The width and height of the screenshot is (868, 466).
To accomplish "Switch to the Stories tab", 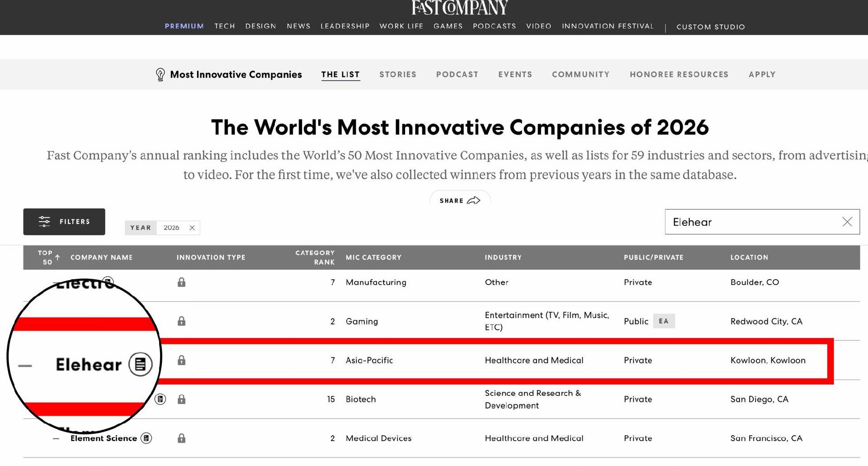I will click(397, 74).
